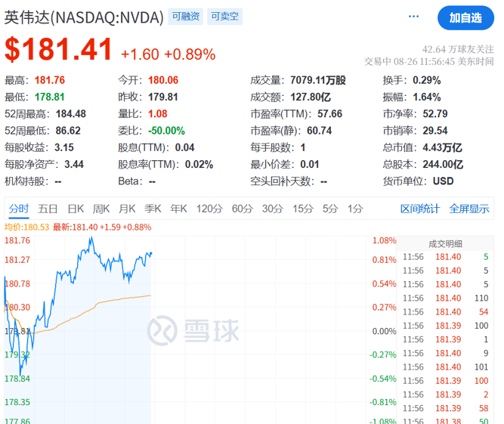
Task: Switch to the 5分 chart tab
Action: coord(330,209)
